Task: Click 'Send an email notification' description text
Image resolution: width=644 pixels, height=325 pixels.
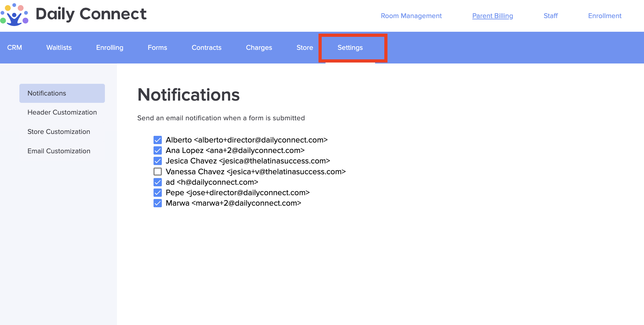Action: 221,118
